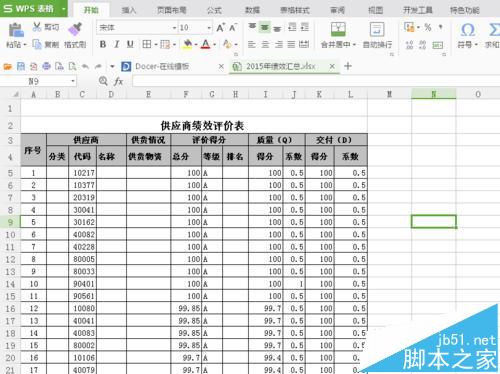Open the Paste (粘贴) options arrow
Image resolution: width=500 pixels, height=374 pixels.
coord(25,44)
